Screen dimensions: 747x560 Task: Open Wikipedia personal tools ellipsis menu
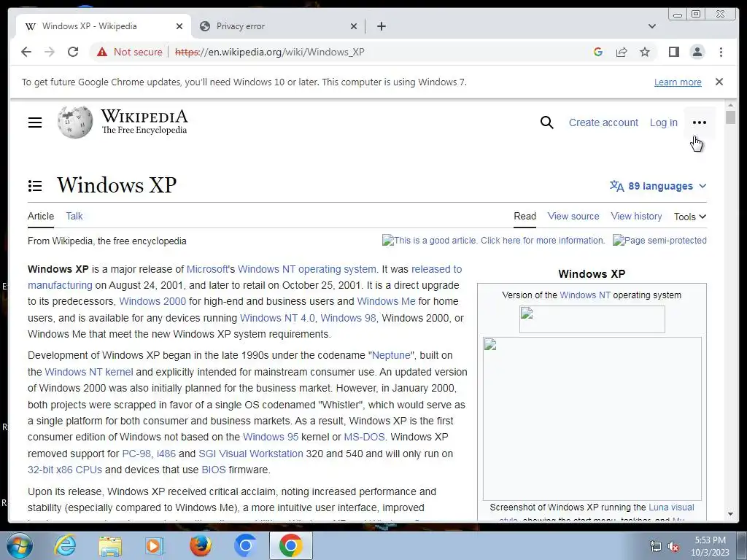(x=700, y=122)
